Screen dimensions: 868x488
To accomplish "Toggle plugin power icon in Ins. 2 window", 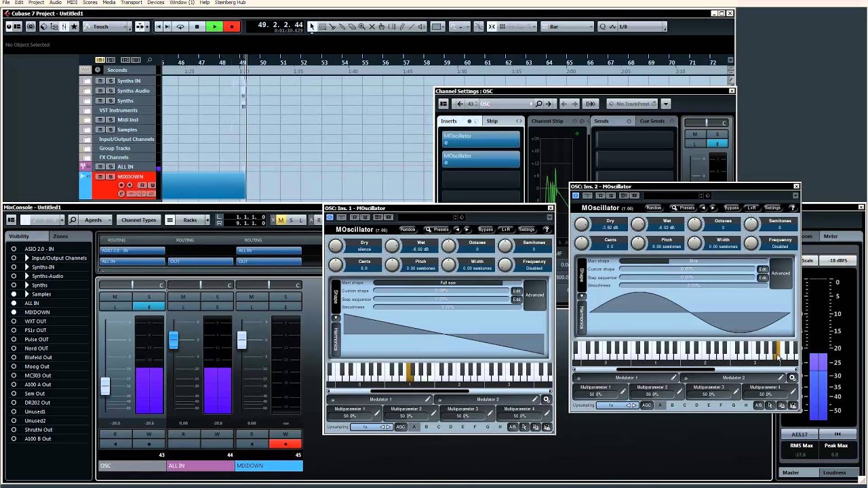I will pos(576,196).
